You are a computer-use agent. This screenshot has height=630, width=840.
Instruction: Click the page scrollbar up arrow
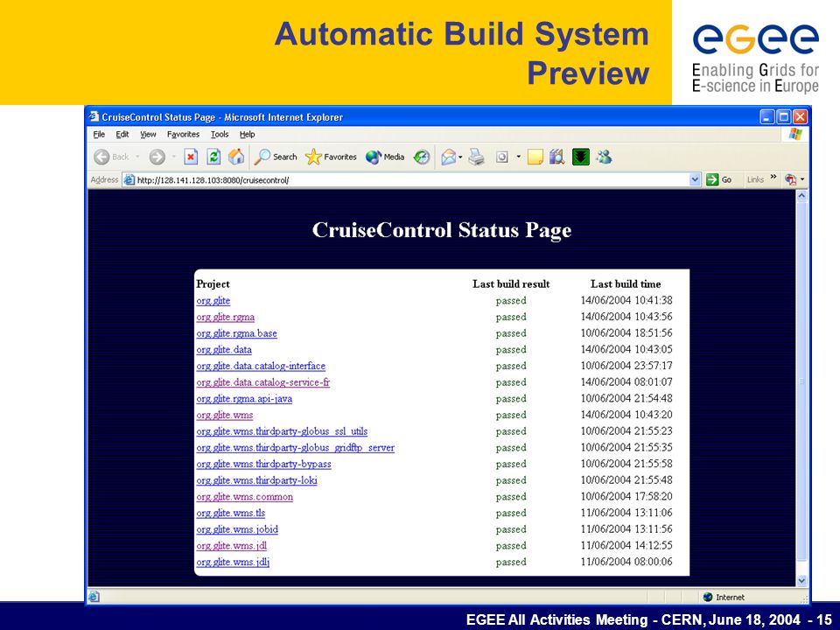801,196
